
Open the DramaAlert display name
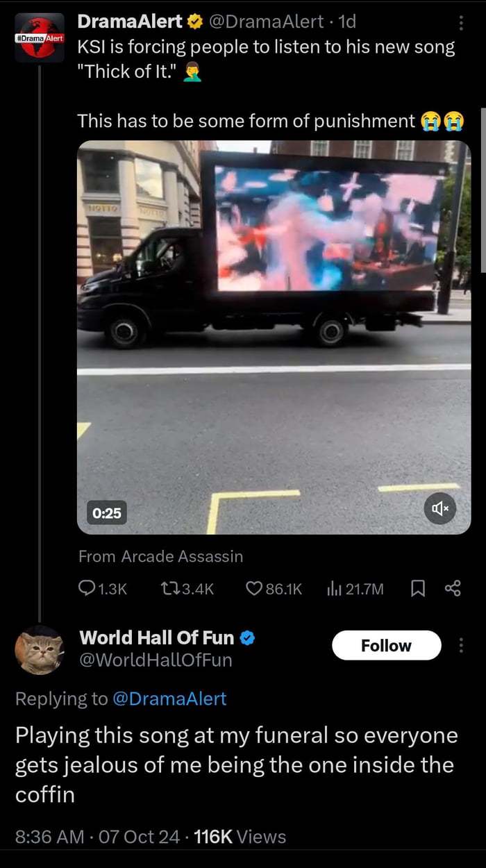click(x=130, y=22)
